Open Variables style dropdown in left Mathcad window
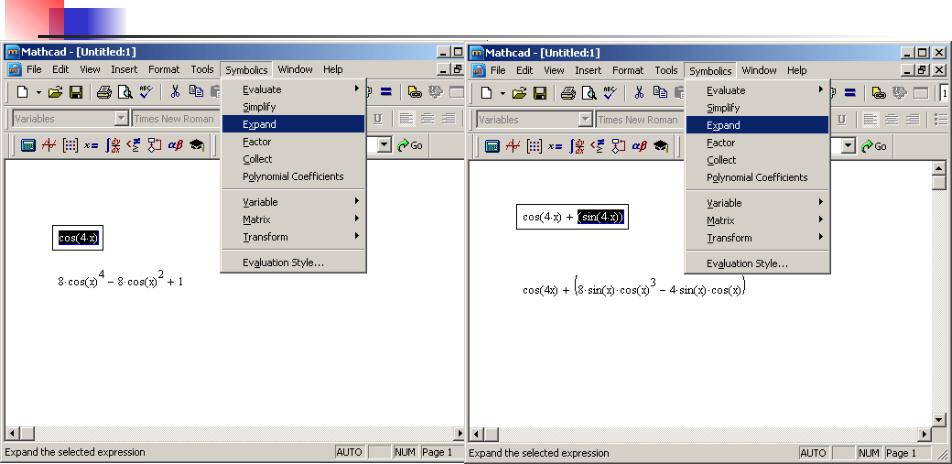The height and width of the screenshot is (464, 952). pos(121,119)
